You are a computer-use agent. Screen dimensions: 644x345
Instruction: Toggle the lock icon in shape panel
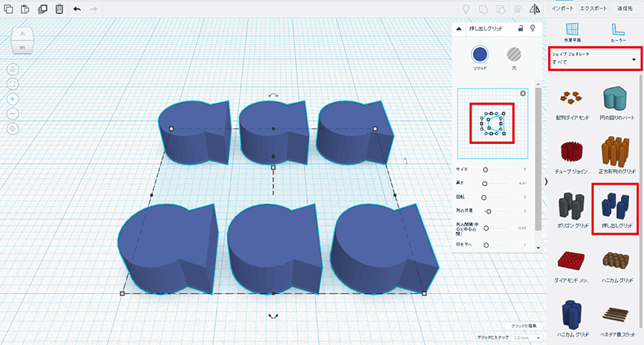[520, 29]
